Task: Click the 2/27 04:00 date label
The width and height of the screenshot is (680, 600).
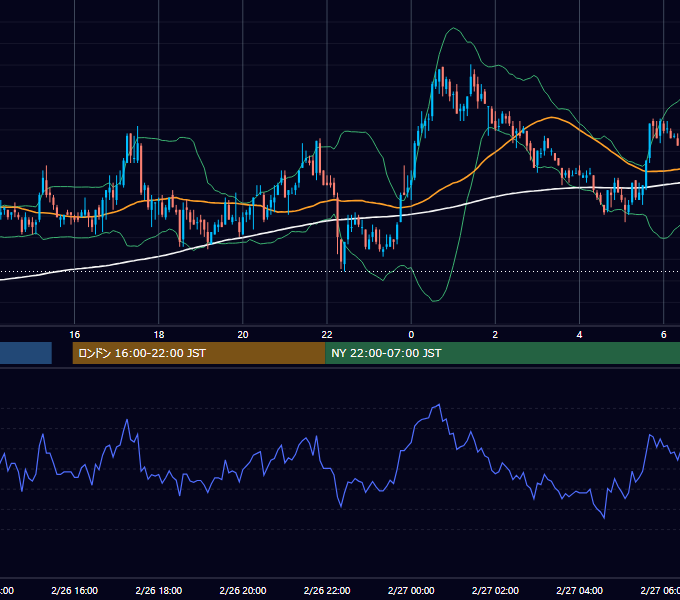Action: (579, 590)
